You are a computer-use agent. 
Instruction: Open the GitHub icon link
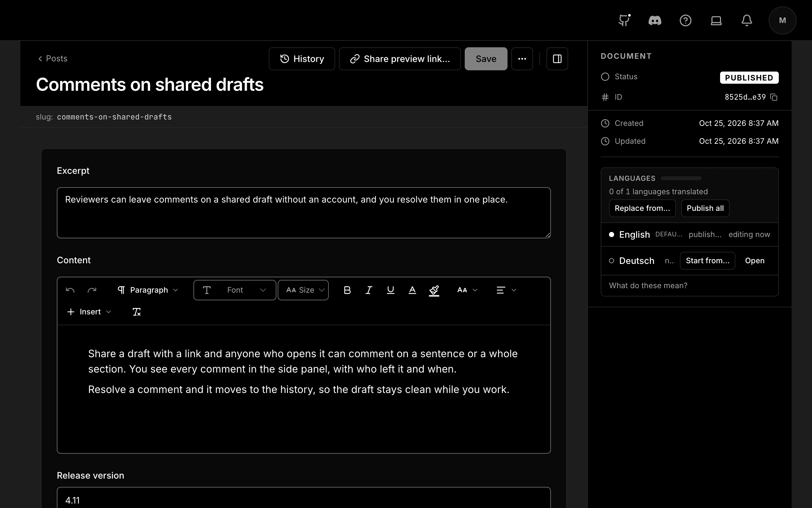click(624, 20)
